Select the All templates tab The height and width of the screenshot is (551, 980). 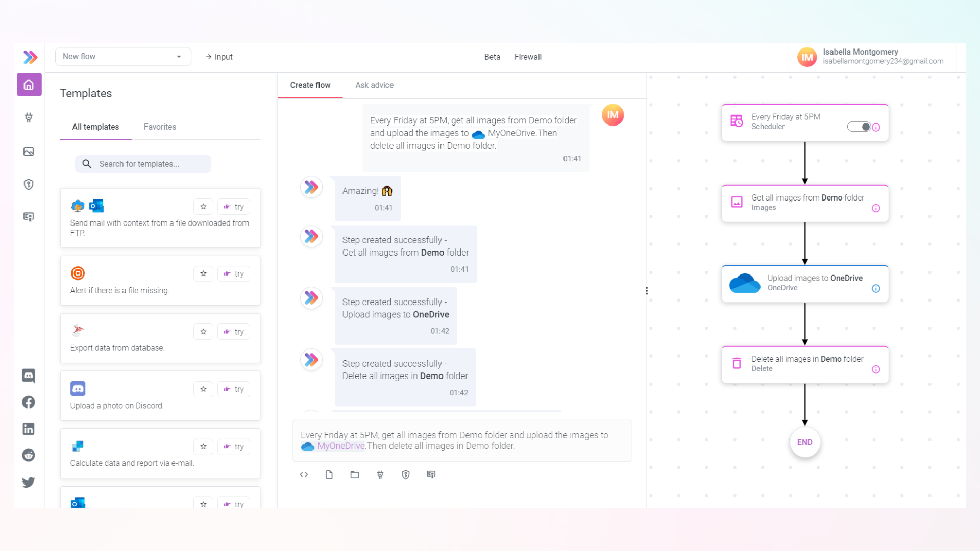point(95,127)
